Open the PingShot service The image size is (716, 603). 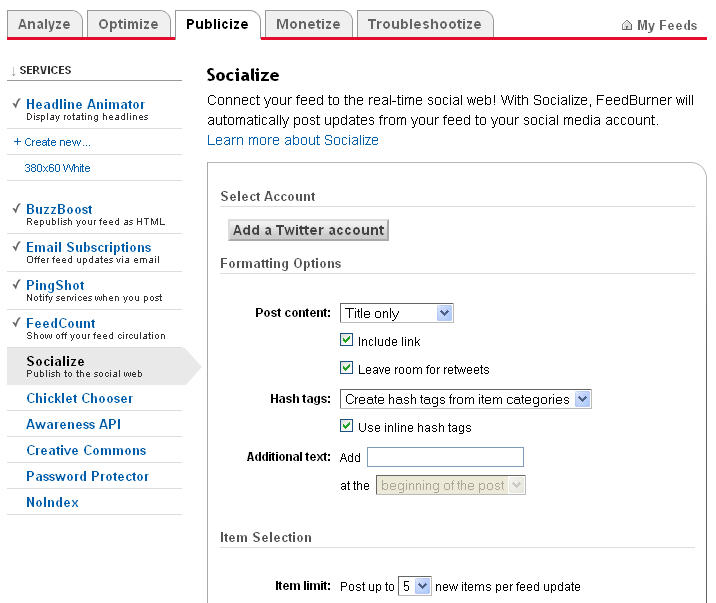pos(55,285)
